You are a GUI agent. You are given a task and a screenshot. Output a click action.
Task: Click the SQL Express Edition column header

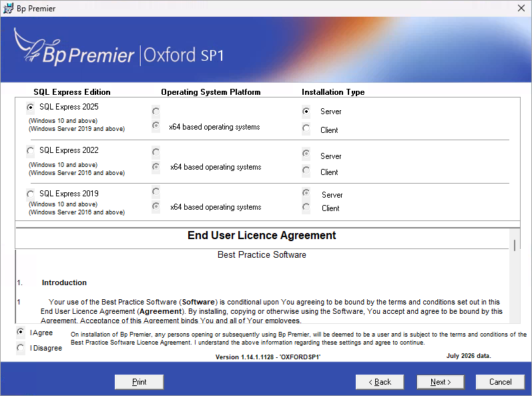point(72,92)
